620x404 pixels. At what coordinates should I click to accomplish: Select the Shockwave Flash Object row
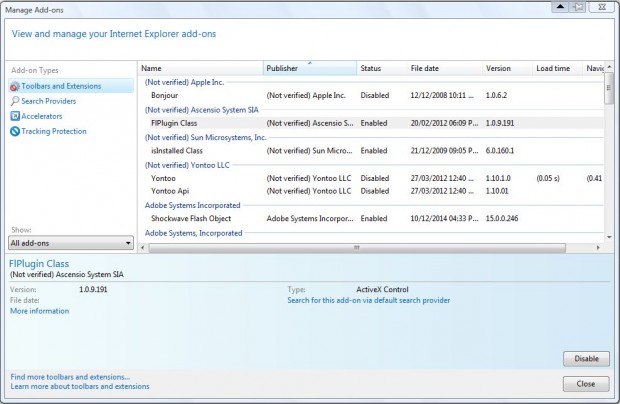pyautogui.click(x=371, y=218)
